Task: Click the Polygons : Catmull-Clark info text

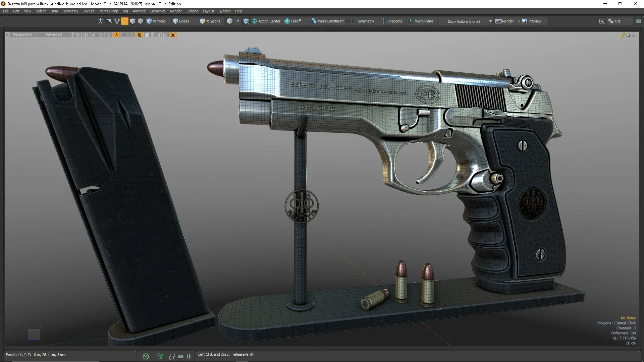Action: 616,323
